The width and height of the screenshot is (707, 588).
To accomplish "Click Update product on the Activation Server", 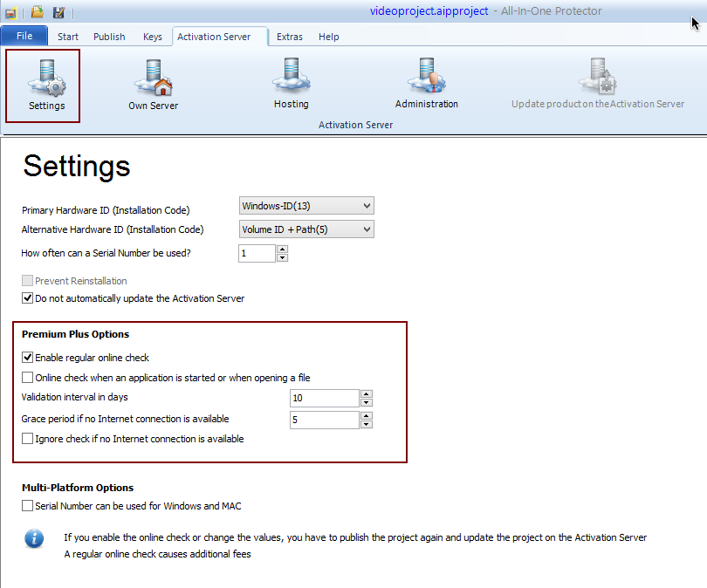I will [x=597, y=85].
